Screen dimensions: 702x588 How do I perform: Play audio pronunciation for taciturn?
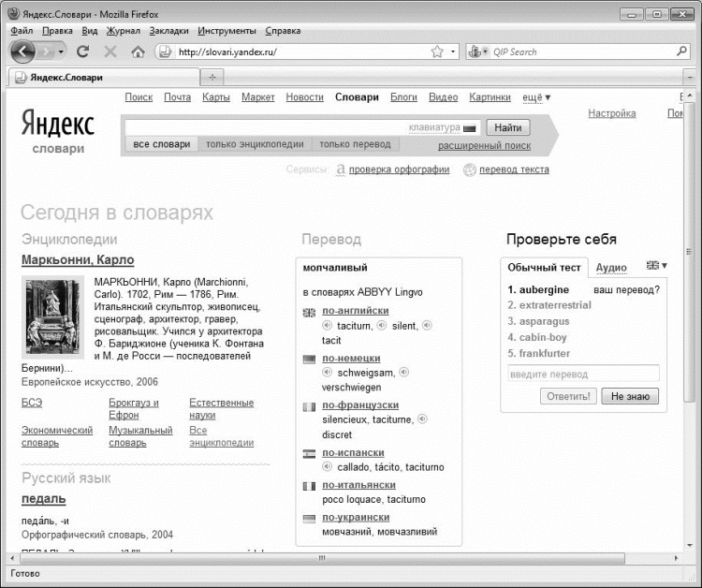coord(328,325)
